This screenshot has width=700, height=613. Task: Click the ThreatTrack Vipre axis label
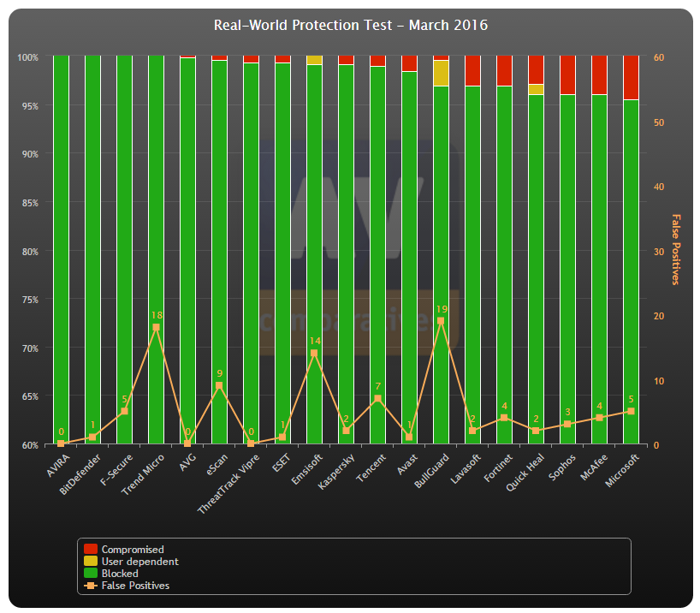(228, 484)
